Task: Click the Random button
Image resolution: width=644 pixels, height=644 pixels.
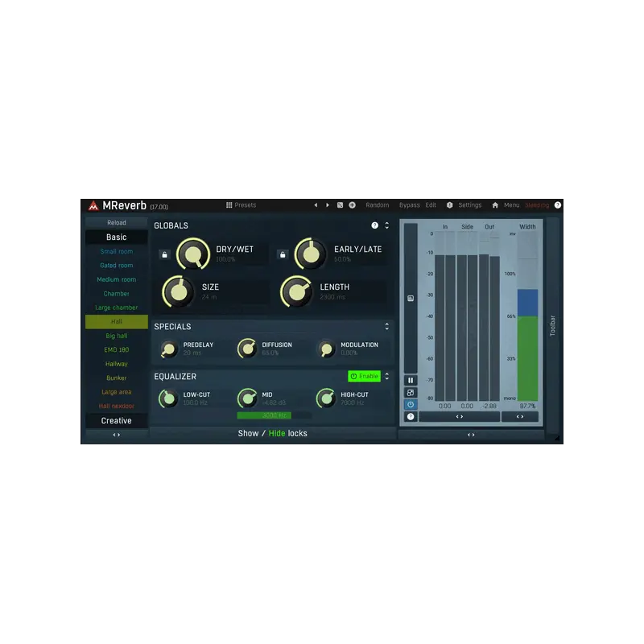Action: coord(378,205)
